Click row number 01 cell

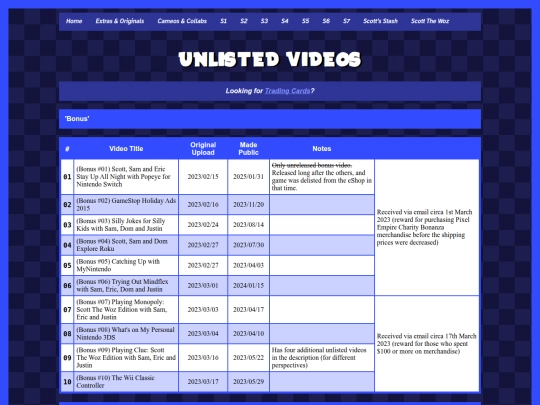tap(67, 177)
